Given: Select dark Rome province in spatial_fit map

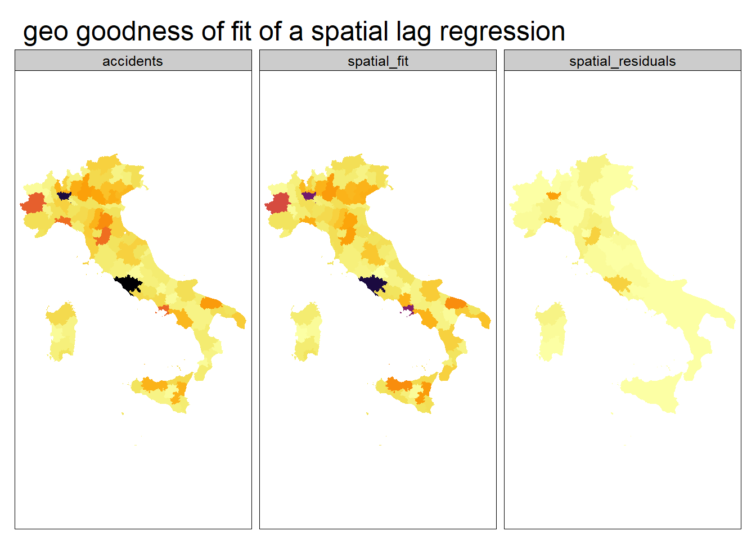Looking at the screenshot, I should coord(373,283).
